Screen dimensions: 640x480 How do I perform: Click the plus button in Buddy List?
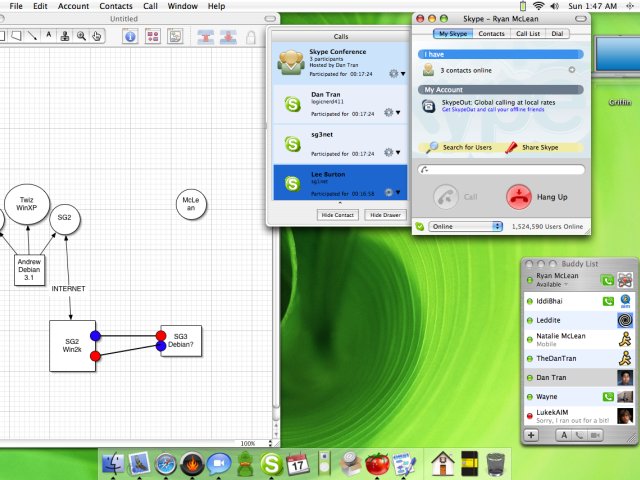pos(531,435)
